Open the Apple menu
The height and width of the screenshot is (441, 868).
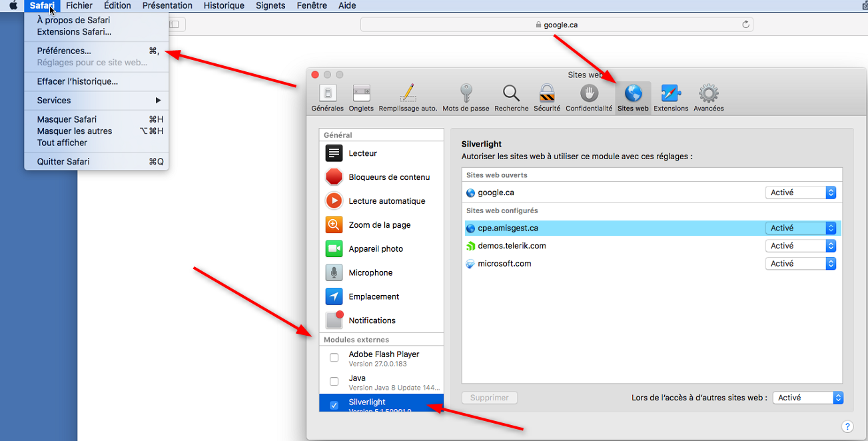point(13,5)
